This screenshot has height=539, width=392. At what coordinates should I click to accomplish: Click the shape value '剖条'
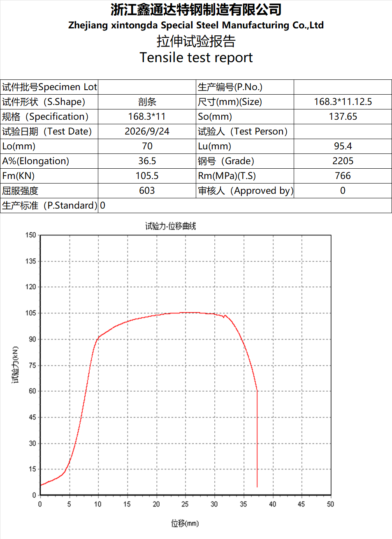pyautogui.click(x=147, y=102)
